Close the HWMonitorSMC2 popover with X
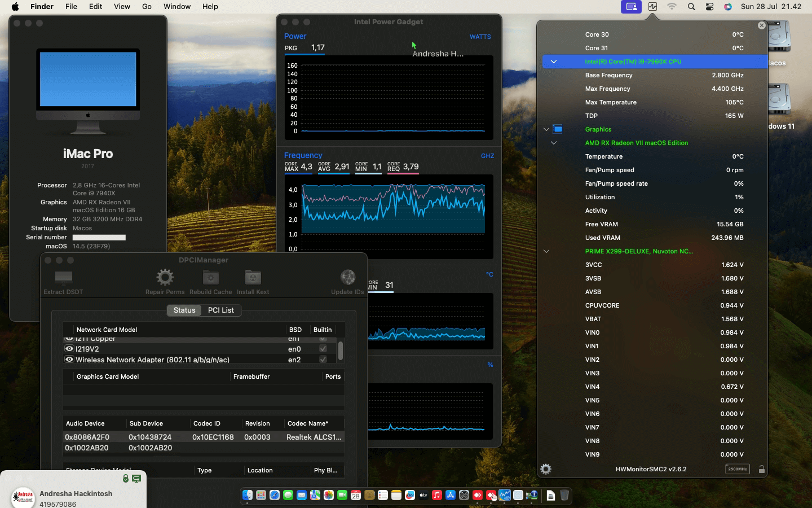 [x=762, y=25]
